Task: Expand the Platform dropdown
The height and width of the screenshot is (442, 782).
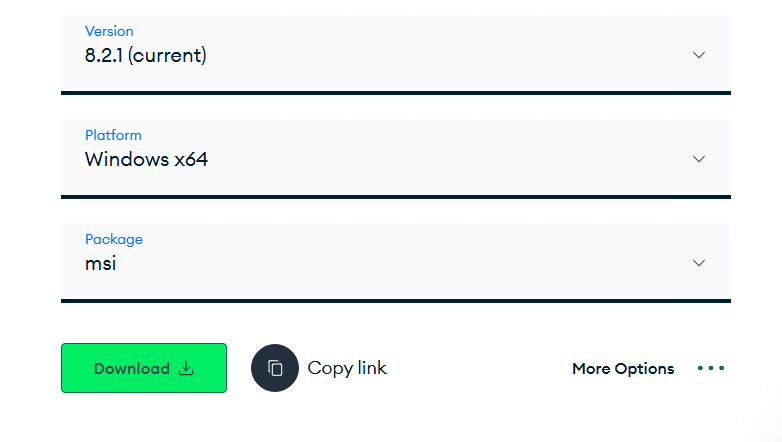Action: pos(395,158)
